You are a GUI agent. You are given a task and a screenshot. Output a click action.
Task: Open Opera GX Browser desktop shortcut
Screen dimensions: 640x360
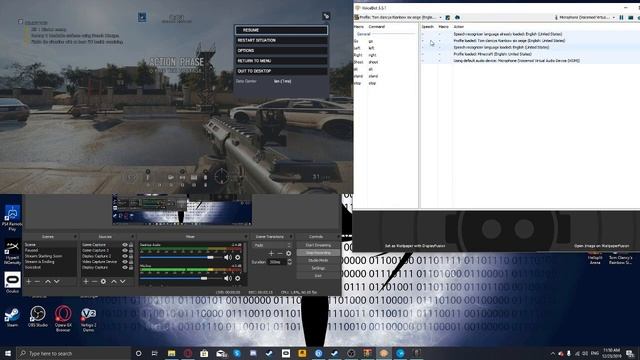point(63,319)
